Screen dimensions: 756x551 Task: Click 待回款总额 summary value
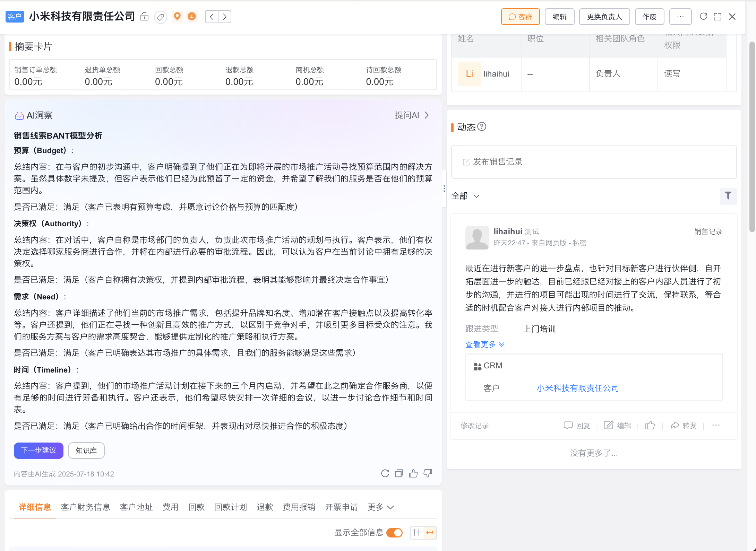380,82
